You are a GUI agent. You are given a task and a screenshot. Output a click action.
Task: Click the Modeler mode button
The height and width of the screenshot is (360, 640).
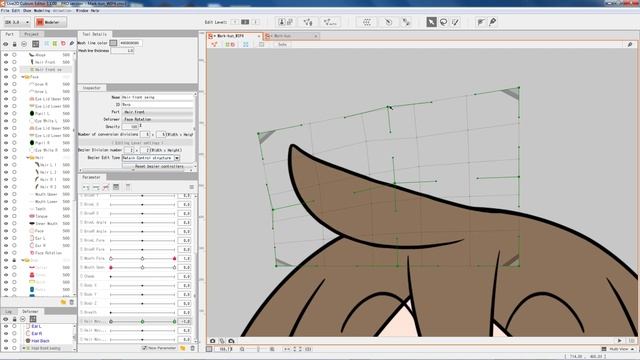(50, 22)
